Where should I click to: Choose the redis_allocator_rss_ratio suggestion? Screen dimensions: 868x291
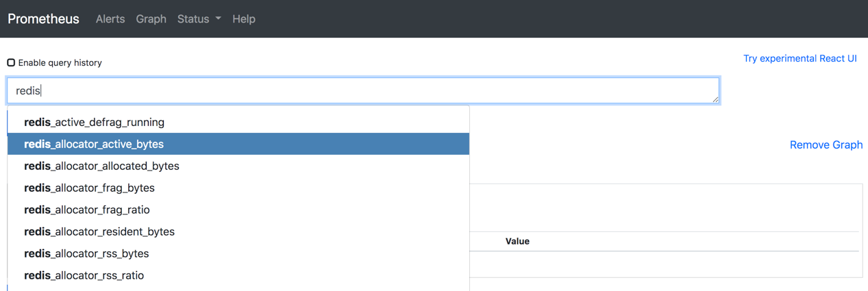pos(238,275)
